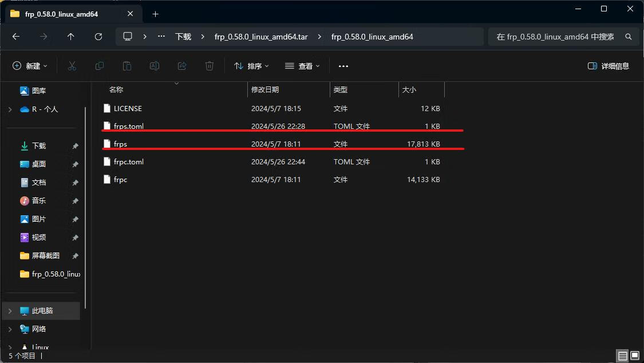Click the Paste clipboard icon
644x363 pixels.
(127, 66)
